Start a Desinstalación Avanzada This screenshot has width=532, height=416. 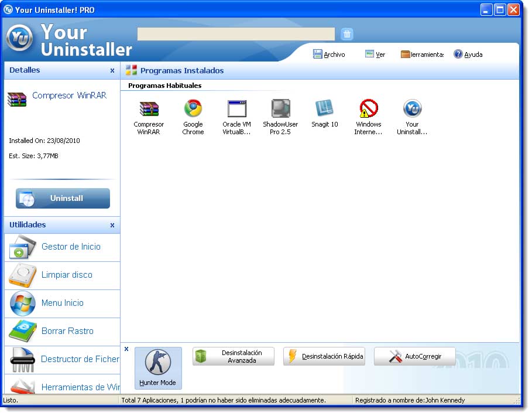click(x=233, y=355)
